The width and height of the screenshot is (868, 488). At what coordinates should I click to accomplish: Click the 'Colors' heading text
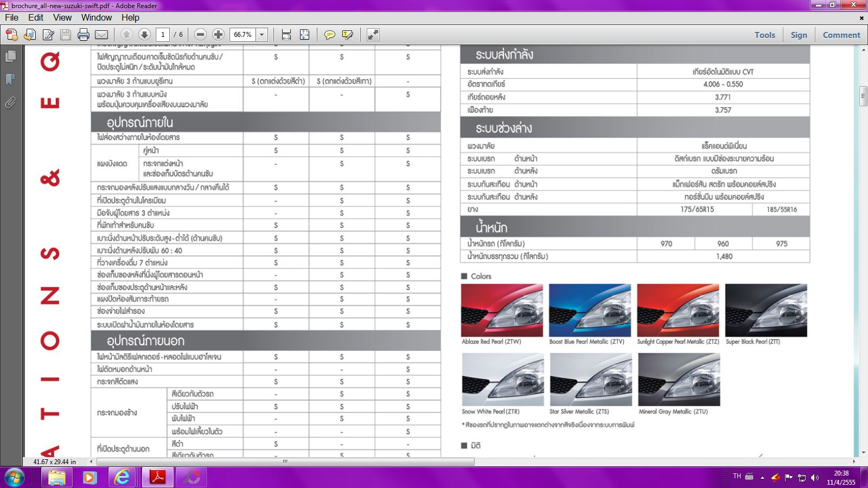tap(481, 277)
